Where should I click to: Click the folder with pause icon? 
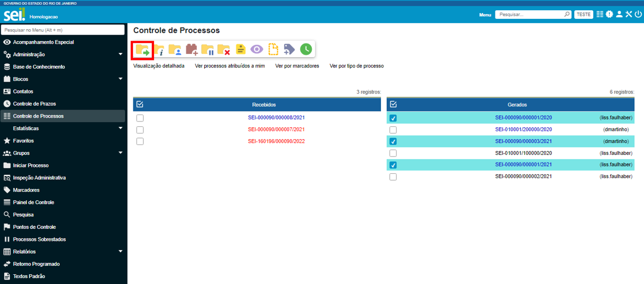[207, 50]
